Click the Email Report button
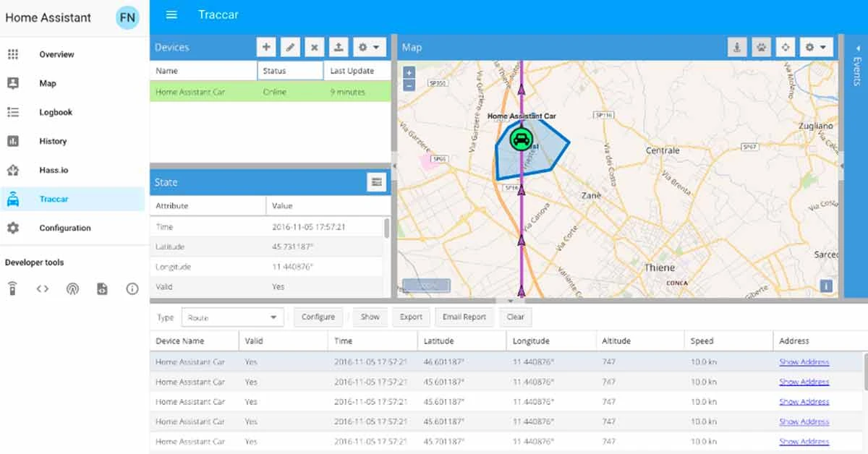 (x=464, y=317)
